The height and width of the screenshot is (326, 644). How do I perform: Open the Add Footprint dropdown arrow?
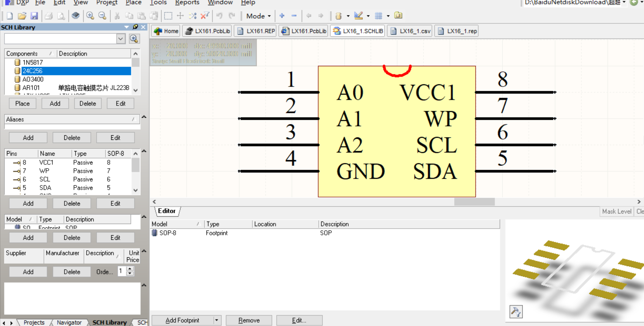217,320
